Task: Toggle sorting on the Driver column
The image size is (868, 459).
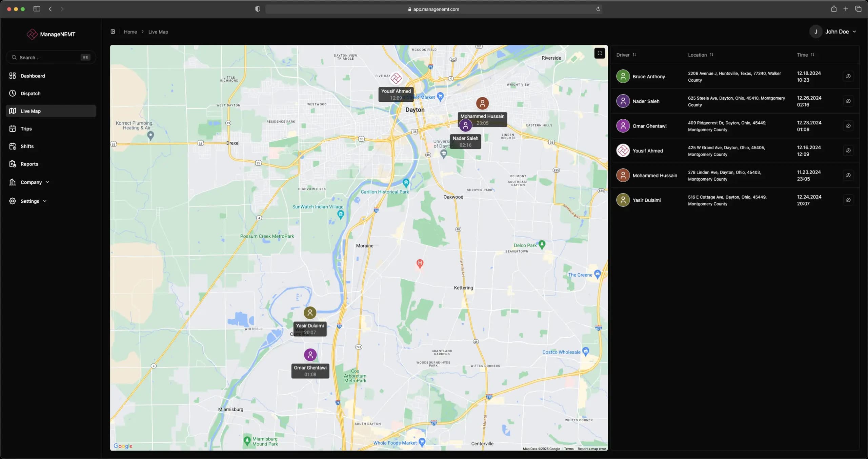Action: tap(633, 54)
